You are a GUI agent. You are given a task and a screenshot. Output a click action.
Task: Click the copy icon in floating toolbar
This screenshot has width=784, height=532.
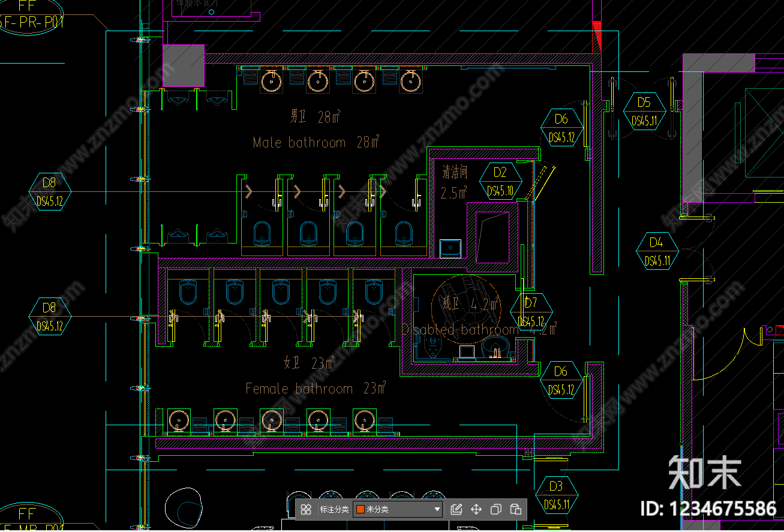click(x=496, y=510)
